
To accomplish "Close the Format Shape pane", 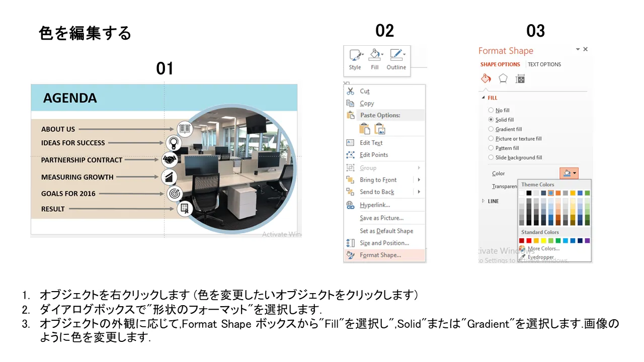I will [x=585, y=49].
